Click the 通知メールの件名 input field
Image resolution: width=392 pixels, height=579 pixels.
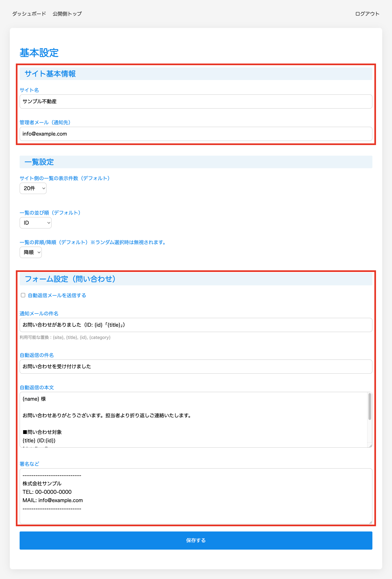pos(196,325)
